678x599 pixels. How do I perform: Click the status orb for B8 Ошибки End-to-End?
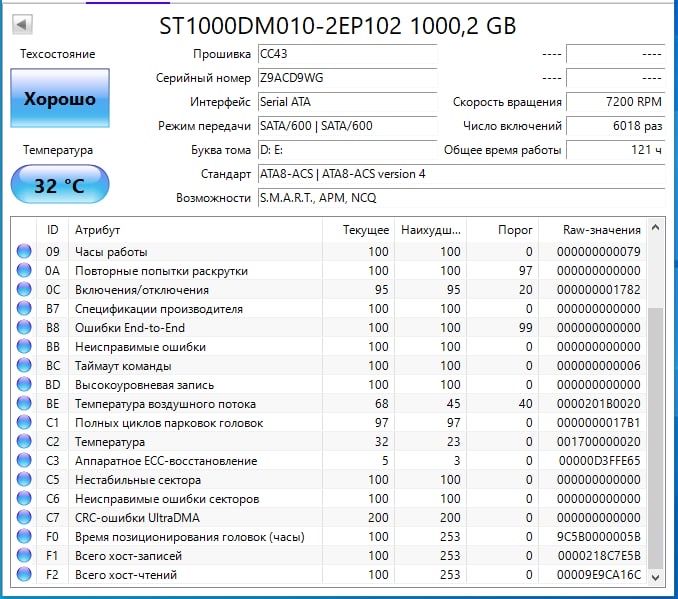(24, 327)
